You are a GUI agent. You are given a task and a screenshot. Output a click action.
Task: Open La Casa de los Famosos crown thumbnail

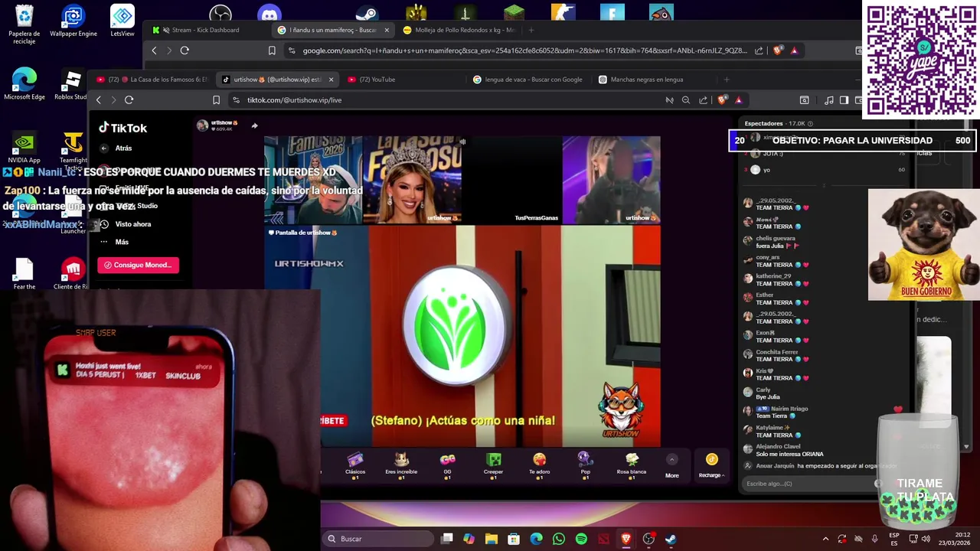(x=412, y=181)
